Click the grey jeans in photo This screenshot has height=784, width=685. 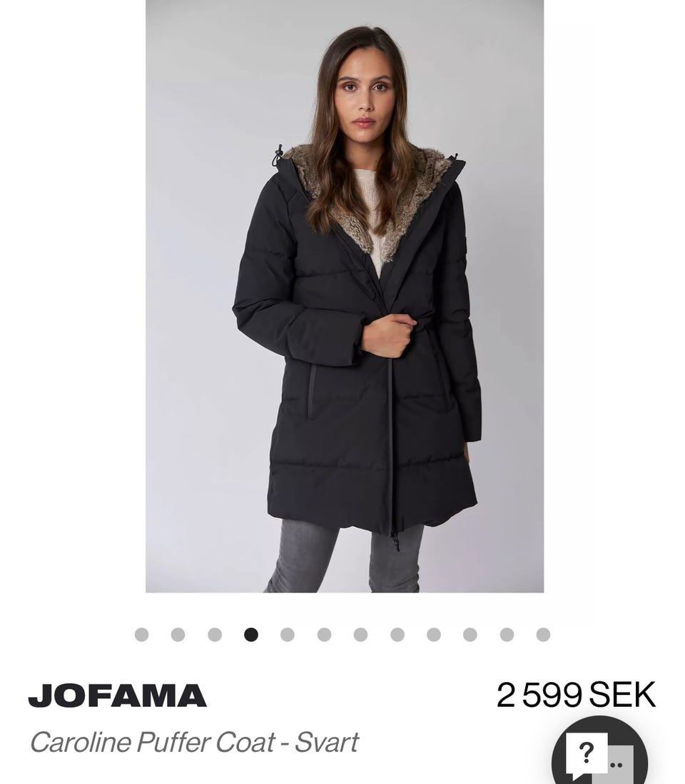click(x=345, y=556)
